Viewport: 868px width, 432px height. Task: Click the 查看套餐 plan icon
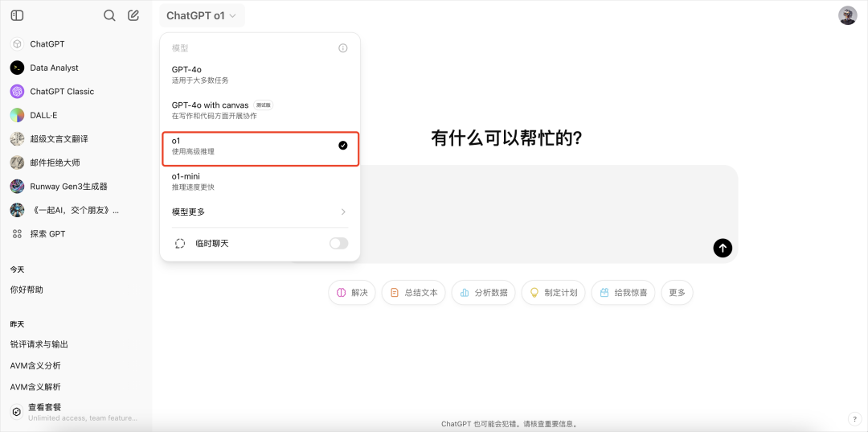pos(17,412)
